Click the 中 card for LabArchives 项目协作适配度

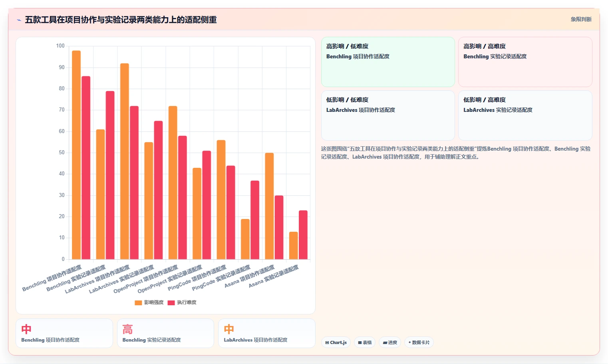pos(267,333)
